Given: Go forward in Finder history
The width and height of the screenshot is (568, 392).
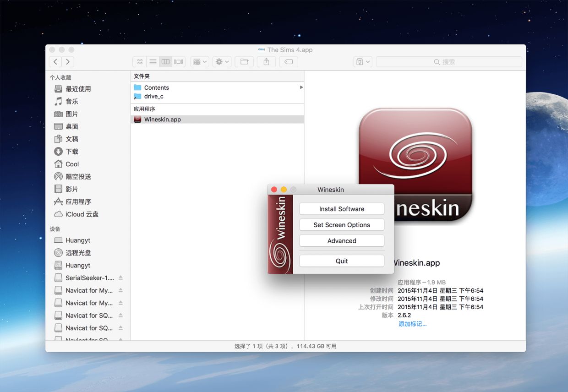Looking at the screenshot, I should 68,62.
